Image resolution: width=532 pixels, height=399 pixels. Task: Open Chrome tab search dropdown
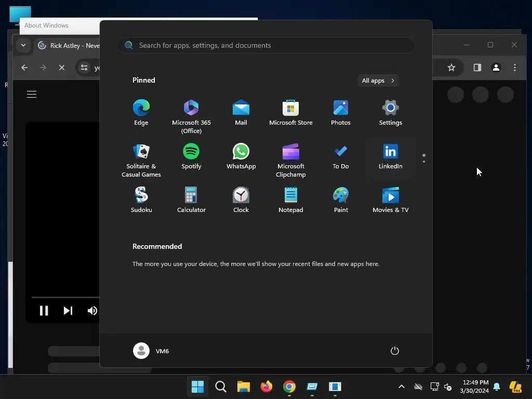tap(23, 45)
